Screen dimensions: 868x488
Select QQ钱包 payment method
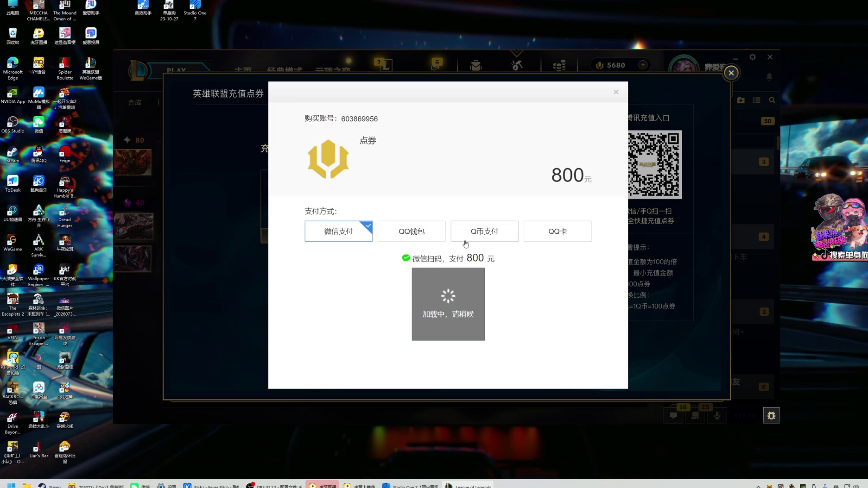(412, 231)
